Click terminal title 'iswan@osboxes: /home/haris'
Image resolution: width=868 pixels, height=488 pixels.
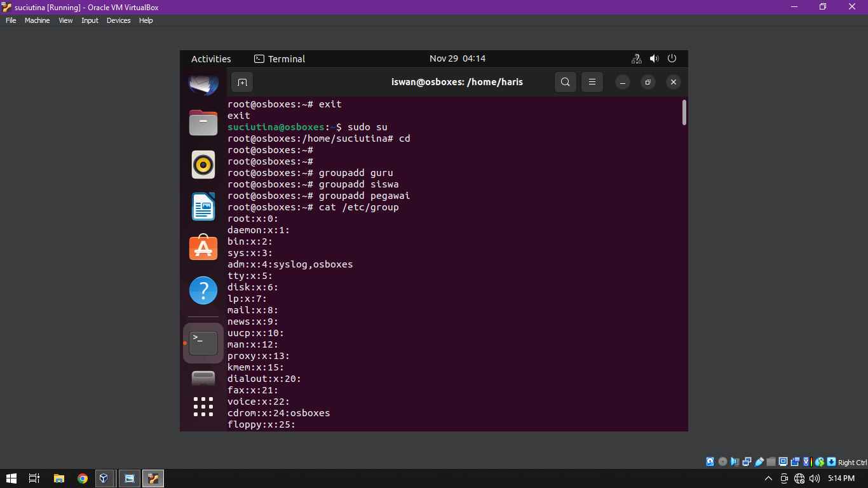[457, 82]
